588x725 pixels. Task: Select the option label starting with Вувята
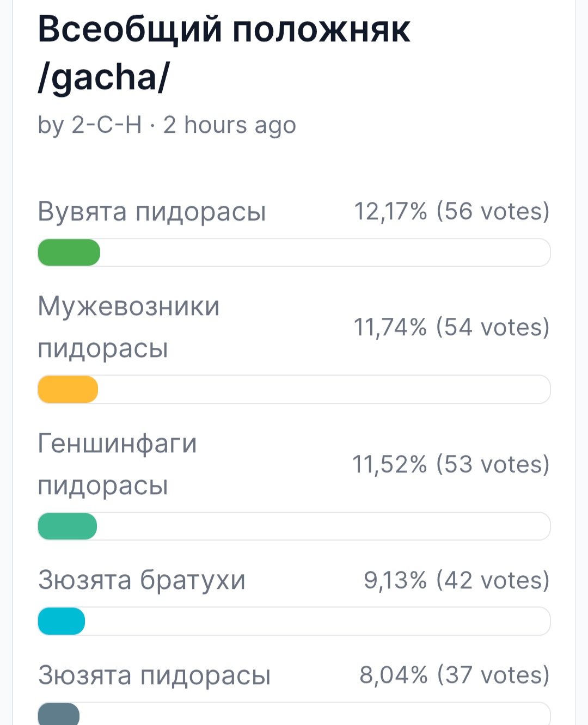152,212
